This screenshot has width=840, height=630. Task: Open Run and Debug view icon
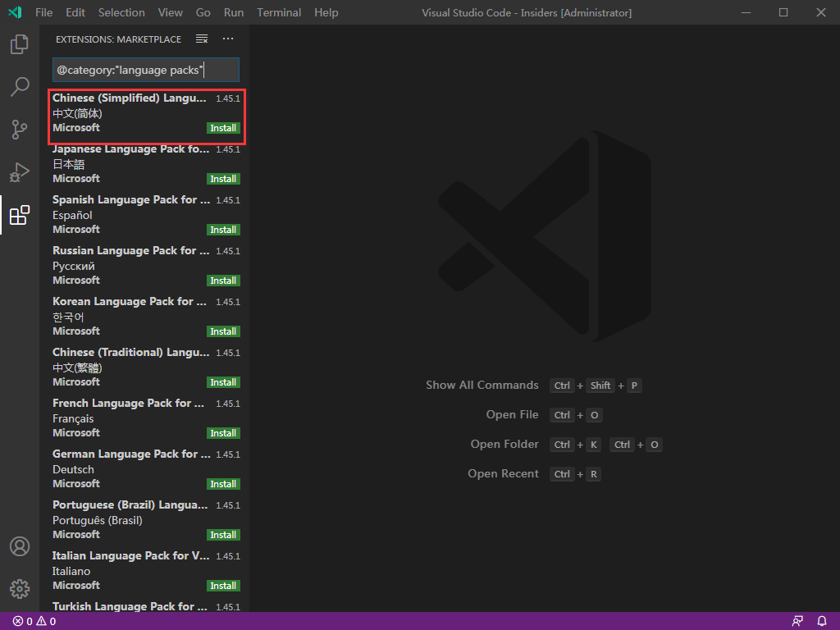click(20, 172)
